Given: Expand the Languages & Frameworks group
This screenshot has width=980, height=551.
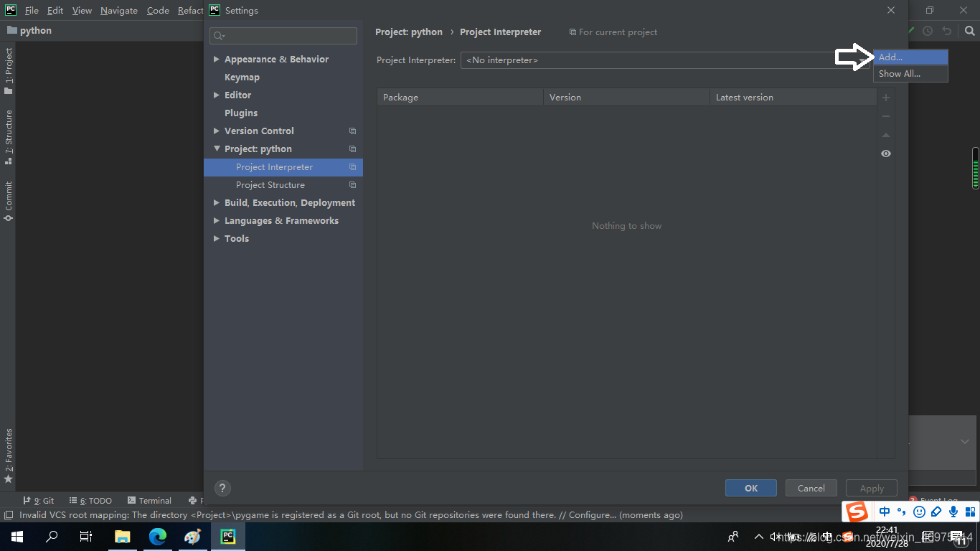Looking at the screenshot, I should (x=217, y=220).
